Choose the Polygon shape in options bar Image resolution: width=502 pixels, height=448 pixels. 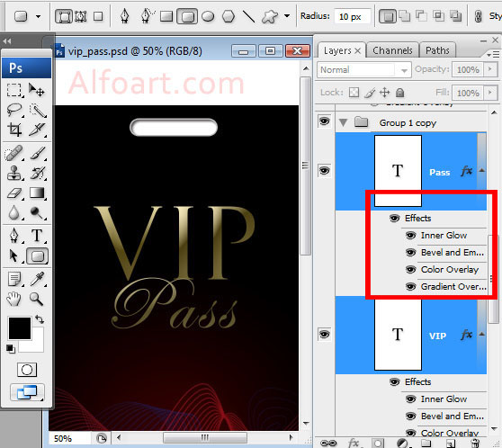[x=229, y=16]
